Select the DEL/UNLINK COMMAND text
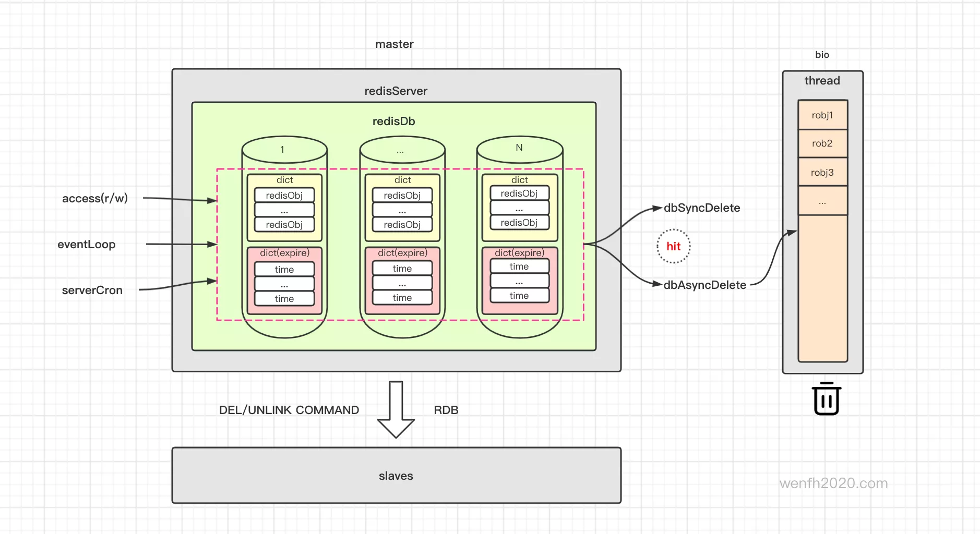This screenshot has width=980, height=534. point(289,410)
